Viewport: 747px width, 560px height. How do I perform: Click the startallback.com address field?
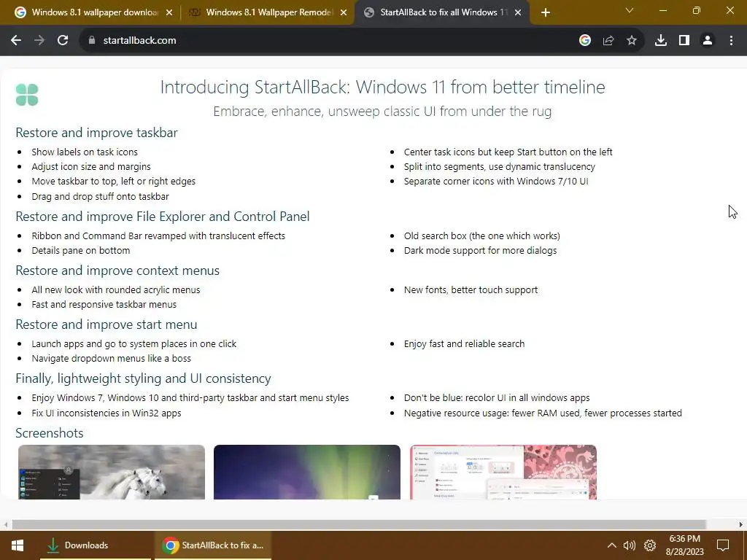(x=329, y=41)
